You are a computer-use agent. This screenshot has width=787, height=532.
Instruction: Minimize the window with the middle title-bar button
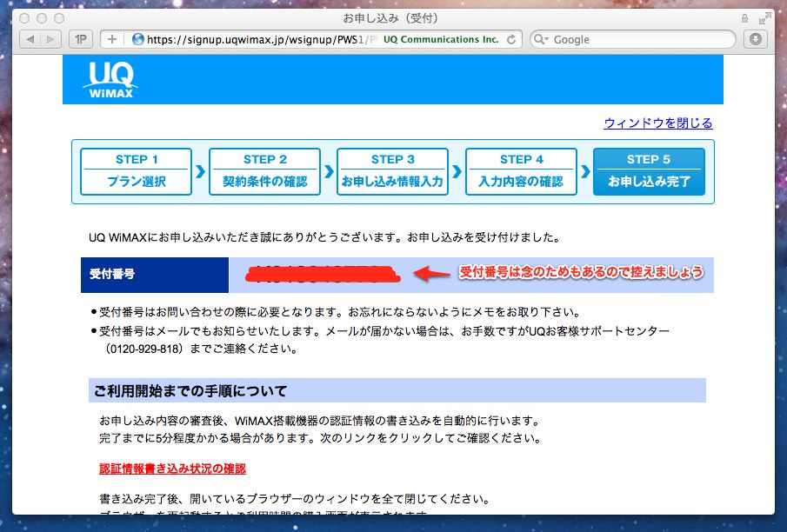(42, 18)
